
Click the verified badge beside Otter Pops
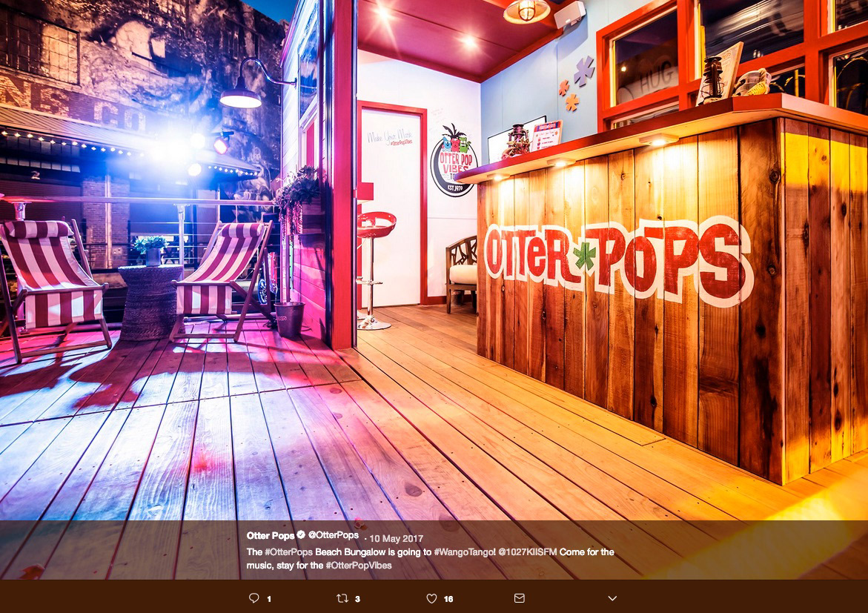tap(301, 535)
